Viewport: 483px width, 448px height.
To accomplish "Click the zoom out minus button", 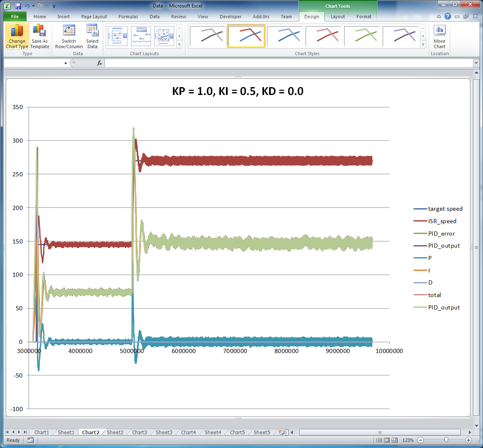I will pyautogui.click(x=420, y=440).
